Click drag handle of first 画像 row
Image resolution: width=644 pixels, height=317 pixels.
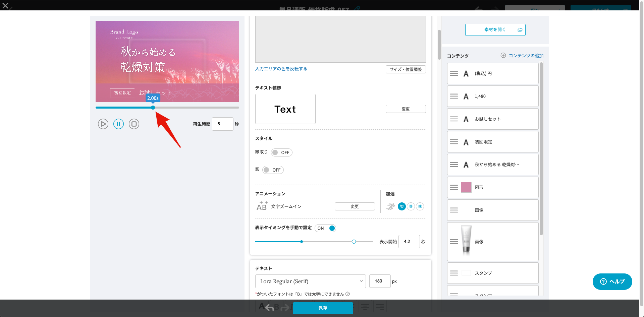pyautogui.click(x=454, y=210)
